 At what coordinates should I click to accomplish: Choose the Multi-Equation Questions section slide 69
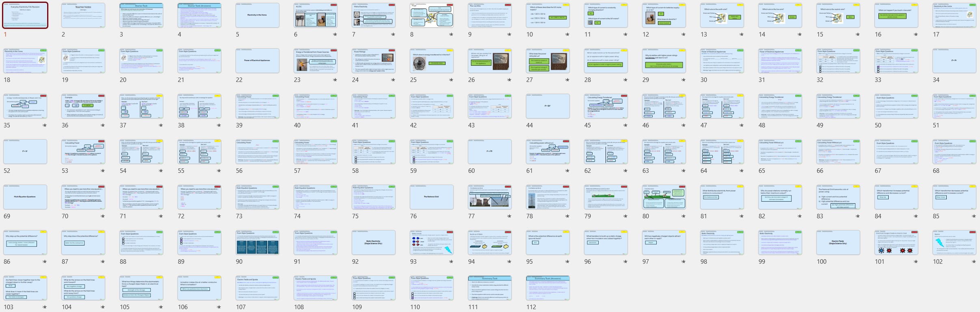coord(25,197)
